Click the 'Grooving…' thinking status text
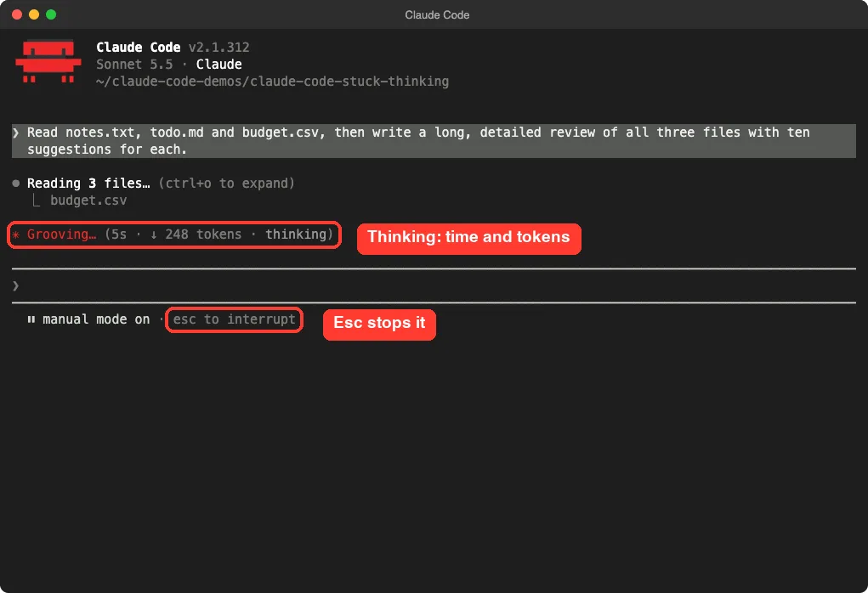This screenshot has width=868, height=593. click(x=61, y=234)
